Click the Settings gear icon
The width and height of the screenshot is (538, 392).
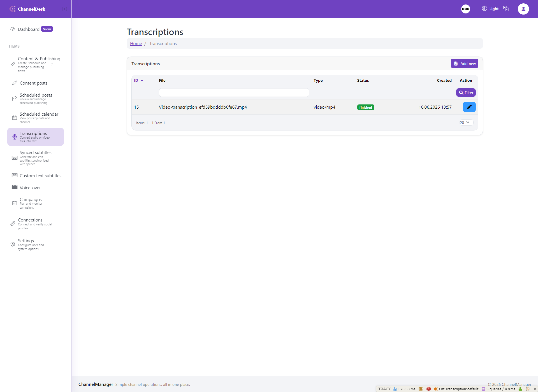(x=13, y=244)
